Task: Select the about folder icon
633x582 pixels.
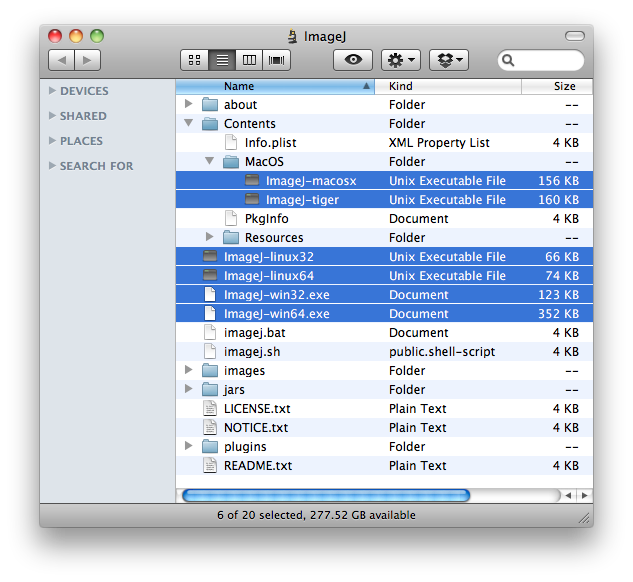Action: tap(210, 105)
